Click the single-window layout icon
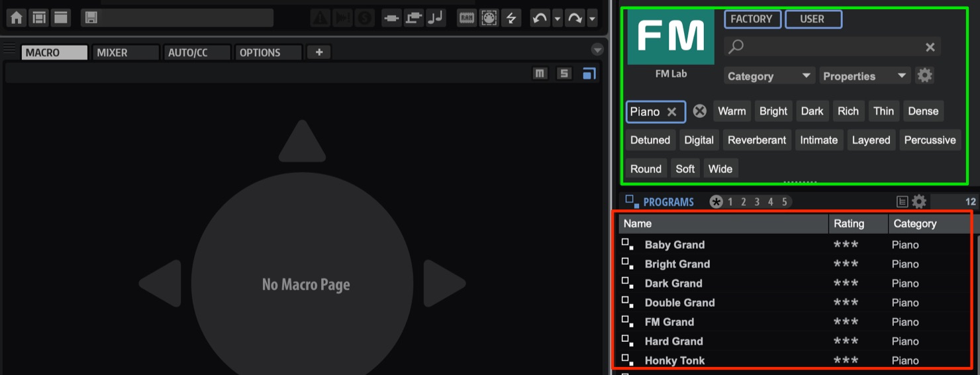 click(x=61, y=18)
